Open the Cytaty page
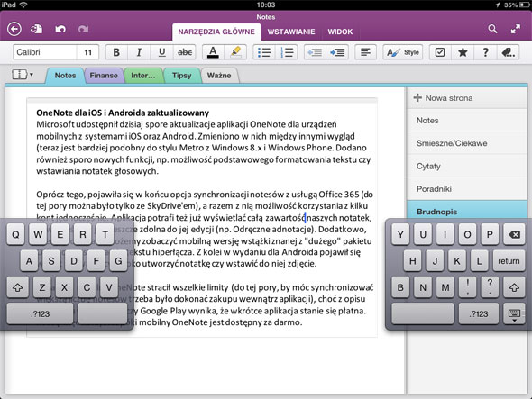The height and width of the screenshot is (399, 532). point(467,166)
